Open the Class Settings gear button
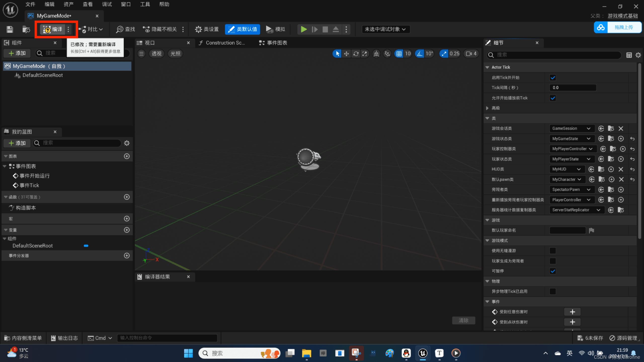 (207, 29)
